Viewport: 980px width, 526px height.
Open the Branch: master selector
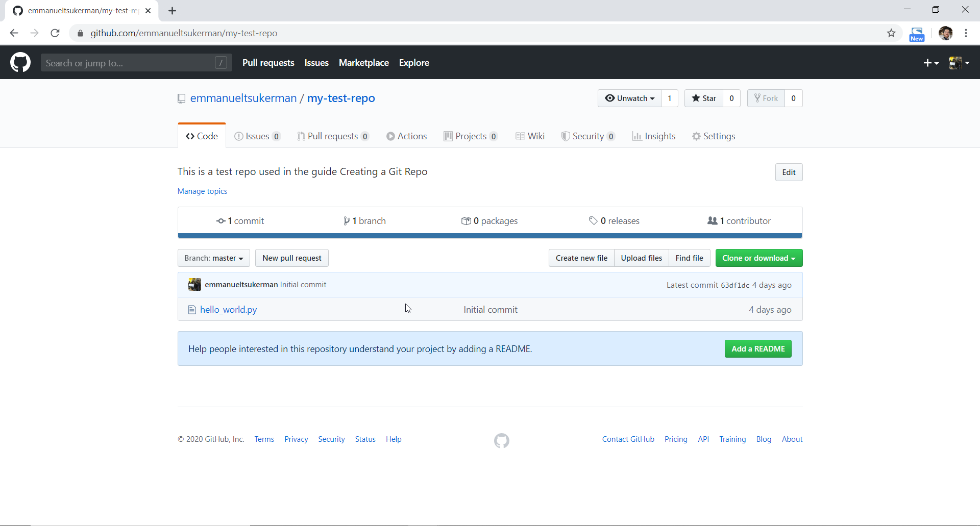click(214, 258)
